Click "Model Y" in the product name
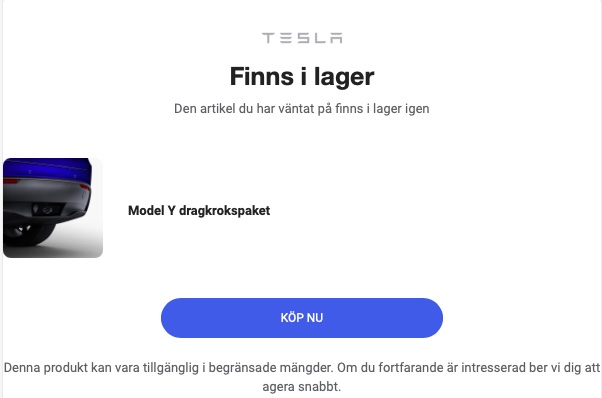602x398 pixels. click(x=152, y=210)
